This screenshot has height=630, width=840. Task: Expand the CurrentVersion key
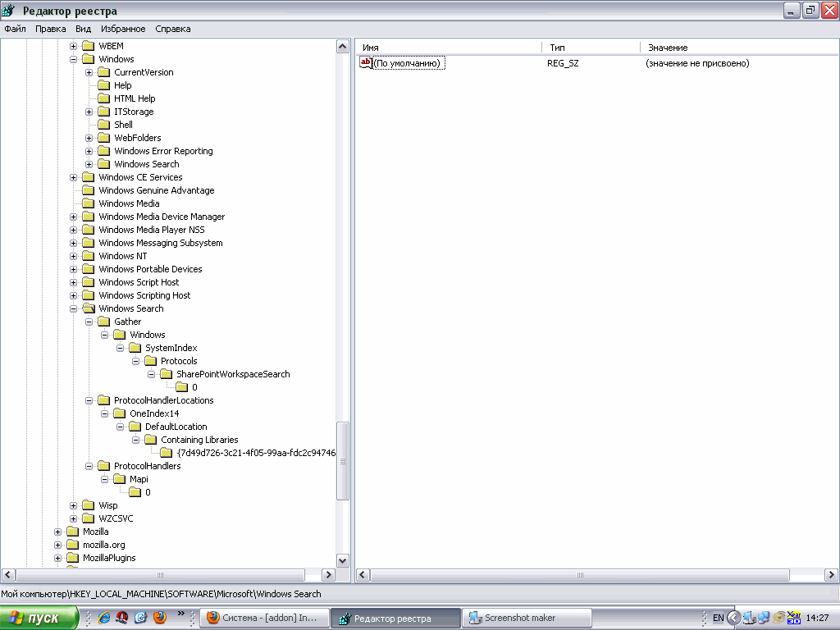click(x=89, y=72)
